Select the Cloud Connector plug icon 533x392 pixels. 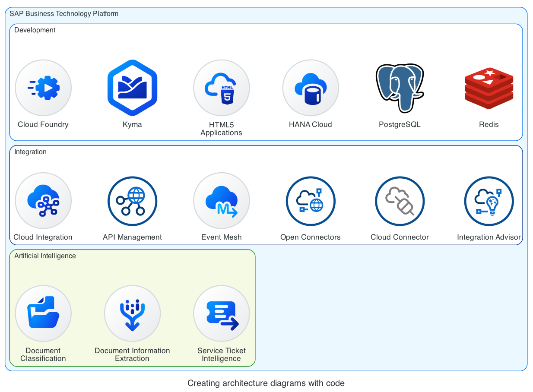[400, 200]
